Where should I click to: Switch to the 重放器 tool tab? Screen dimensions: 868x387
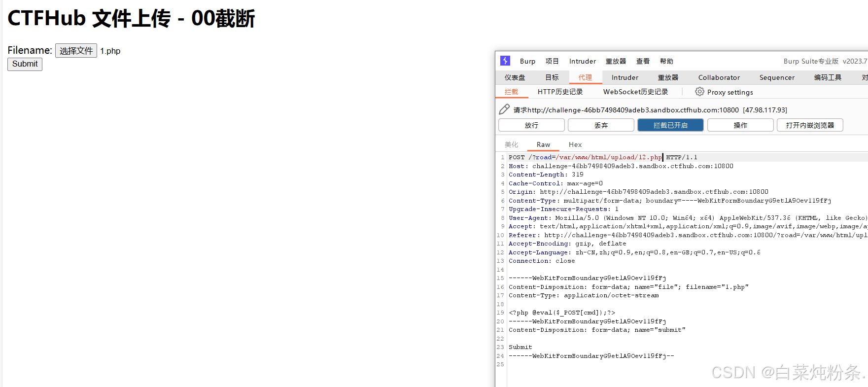668,77
